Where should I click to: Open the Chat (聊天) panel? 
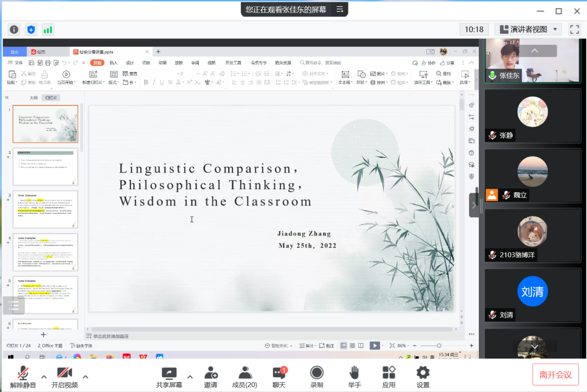(x=279, y=377)
